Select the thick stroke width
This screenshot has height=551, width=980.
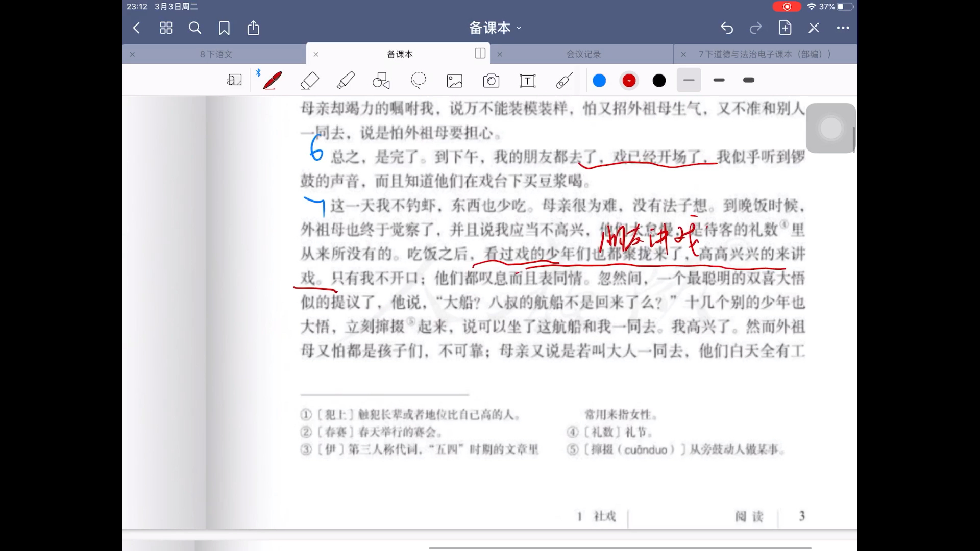749,80
